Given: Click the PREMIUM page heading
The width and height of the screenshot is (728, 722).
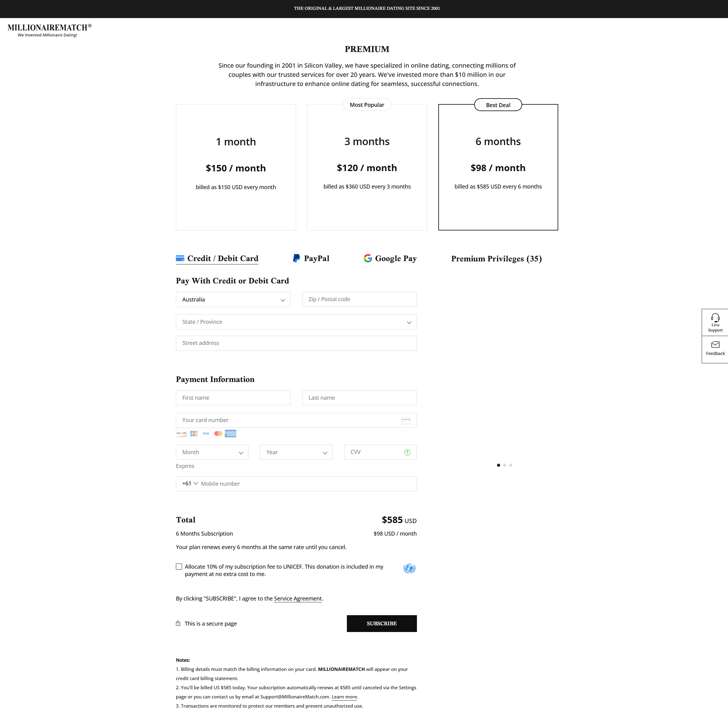Looking at the screenshot, I should click(367, 49).
